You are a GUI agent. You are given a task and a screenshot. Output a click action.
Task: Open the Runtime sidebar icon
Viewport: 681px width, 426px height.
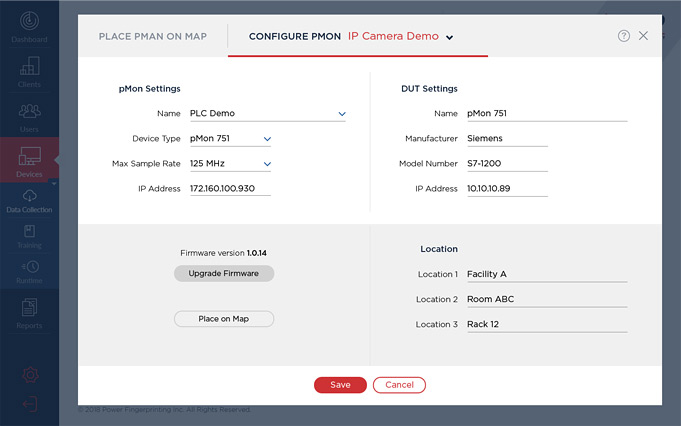click(29, 272)
